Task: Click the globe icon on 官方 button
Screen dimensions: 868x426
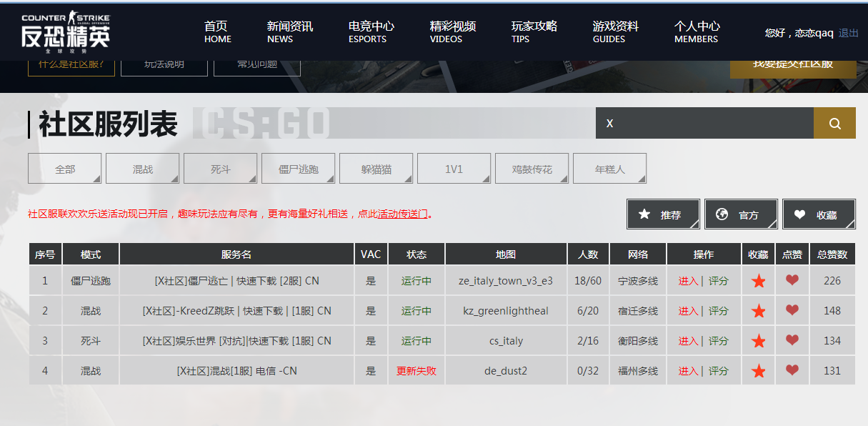Action: click(722, 214)
